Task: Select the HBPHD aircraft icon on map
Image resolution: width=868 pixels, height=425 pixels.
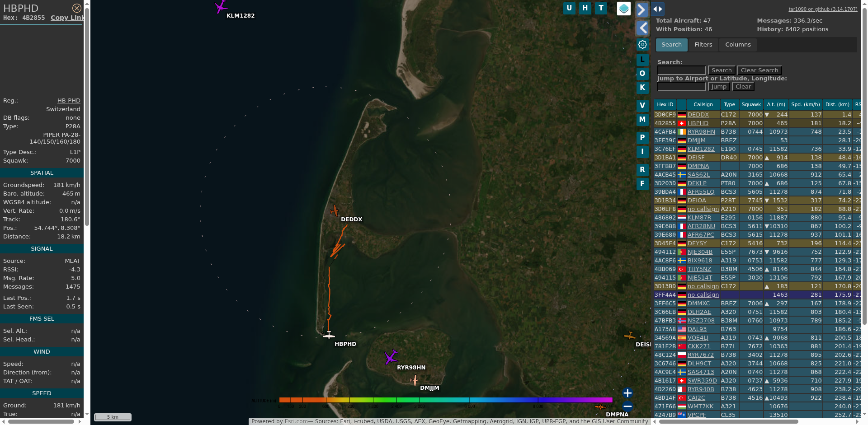Action: click(x=329, y=335)
